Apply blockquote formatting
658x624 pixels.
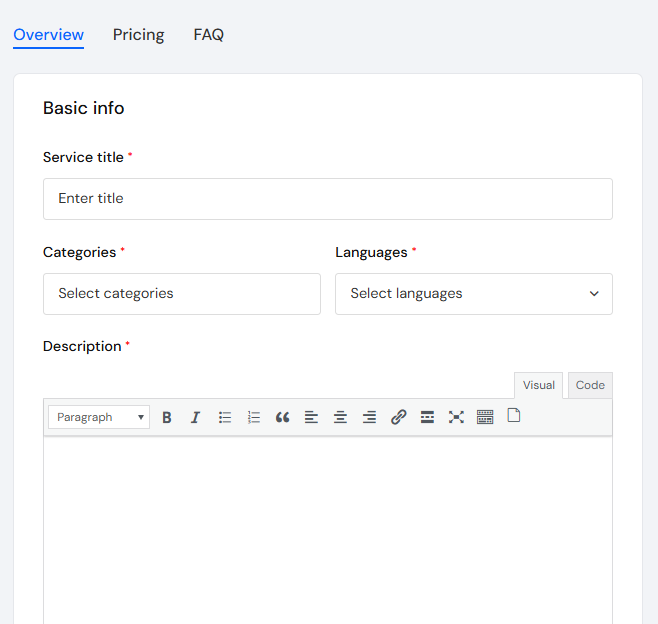tap(283, 417)
